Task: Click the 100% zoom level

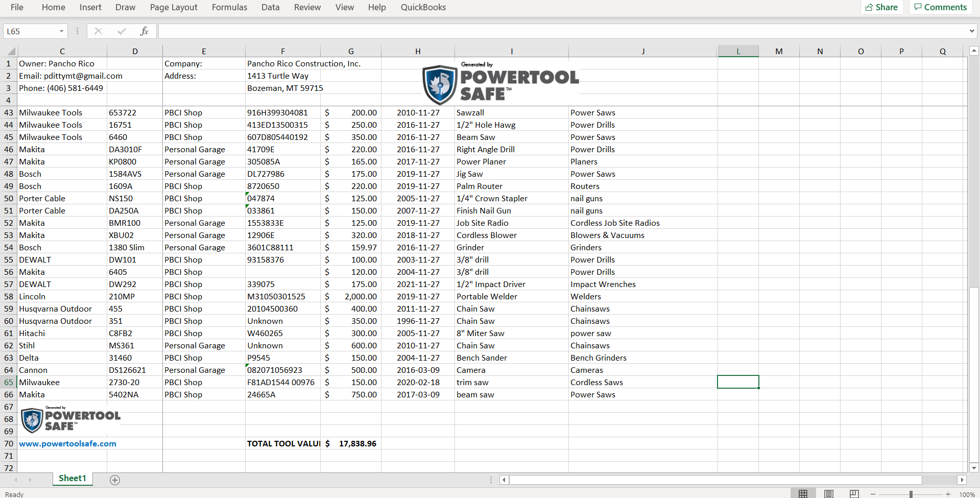Action: click(x=967, y=494)
